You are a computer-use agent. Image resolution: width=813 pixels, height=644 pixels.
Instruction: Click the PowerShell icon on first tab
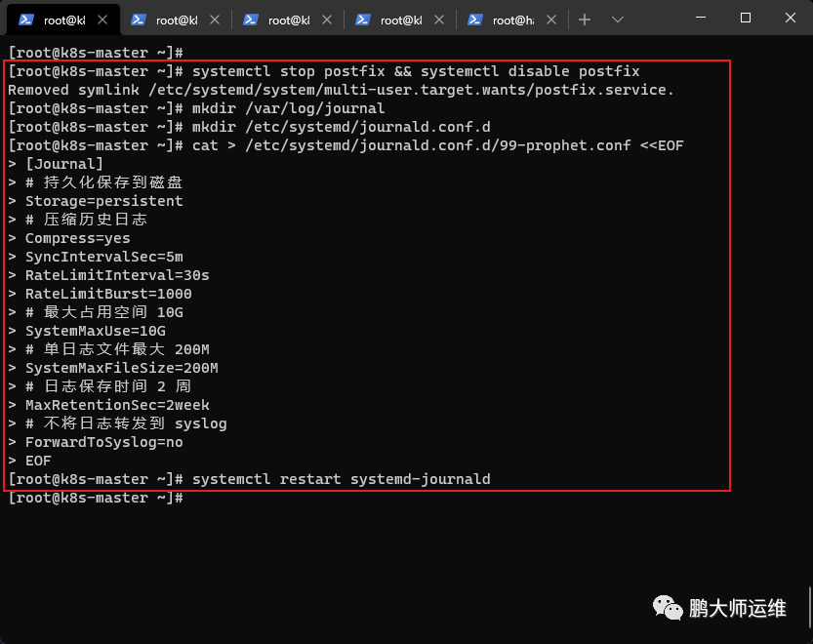click(x=26, y=20)
